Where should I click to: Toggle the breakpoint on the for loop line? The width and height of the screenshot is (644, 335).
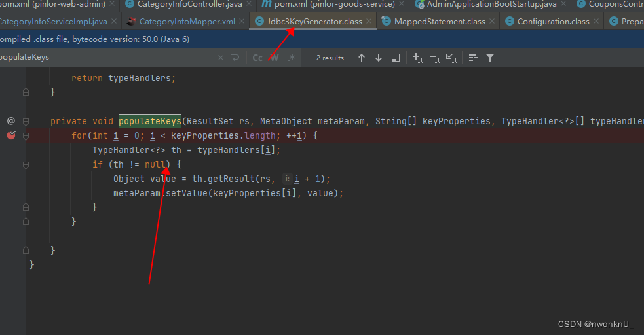pos(11,135)
